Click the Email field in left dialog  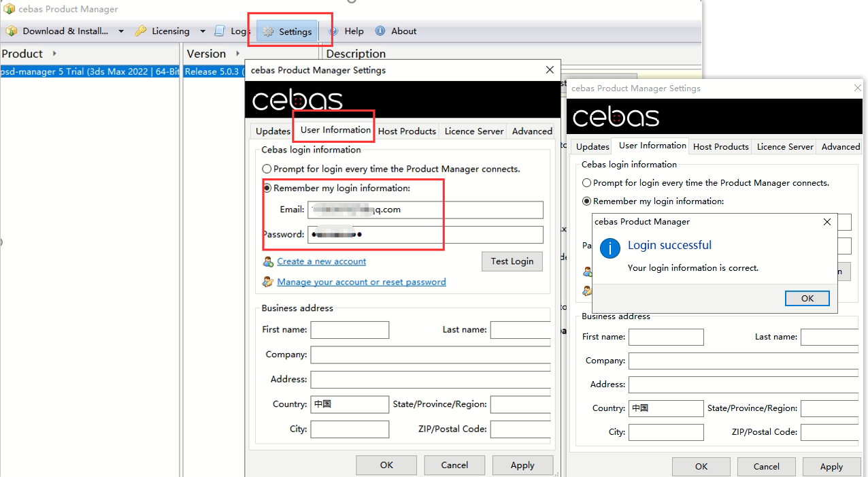(425, 210)
